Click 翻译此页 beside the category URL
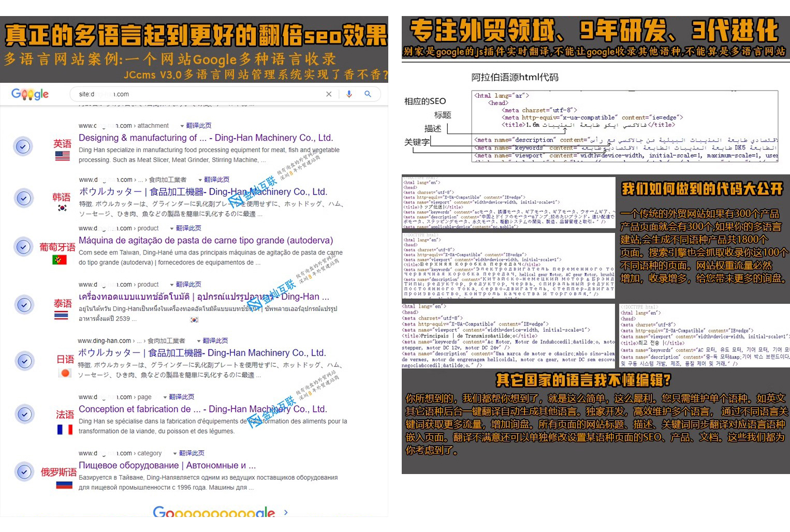This screenshot has height=532, width=790. coord(192,453)
